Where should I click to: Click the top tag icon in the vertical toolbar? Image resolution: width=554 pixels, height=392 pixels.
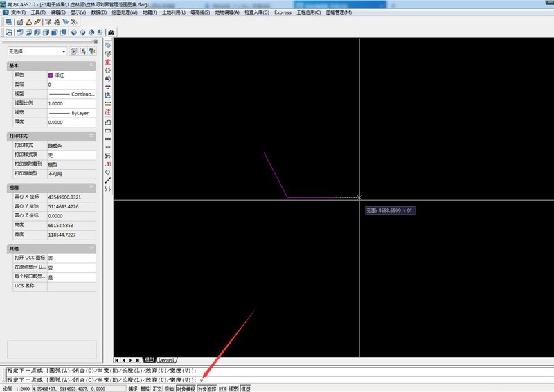[x=108, y=46]
